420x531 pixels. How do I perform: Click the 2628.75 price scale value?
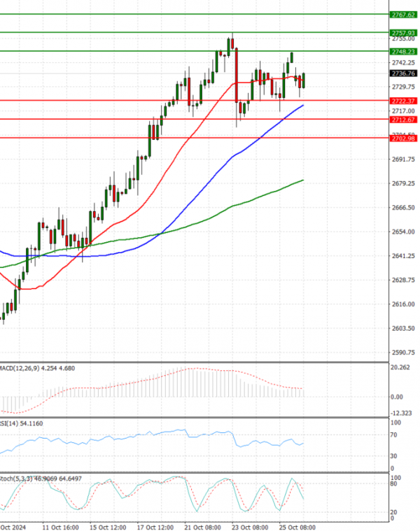pyautogui.click(x=403, y=280)
